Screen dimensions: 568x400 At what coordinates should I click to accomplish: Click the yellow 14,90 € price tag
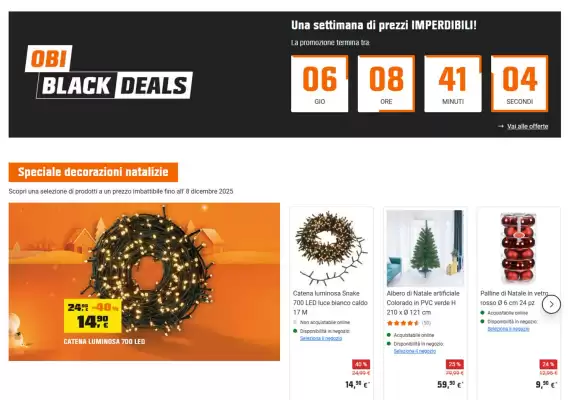pos(93,316)
